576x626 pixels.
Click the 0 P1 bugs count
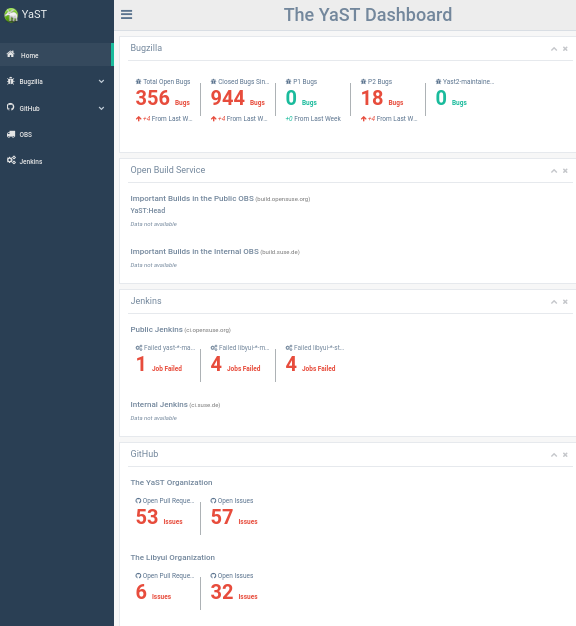click(x=291, y=98)
